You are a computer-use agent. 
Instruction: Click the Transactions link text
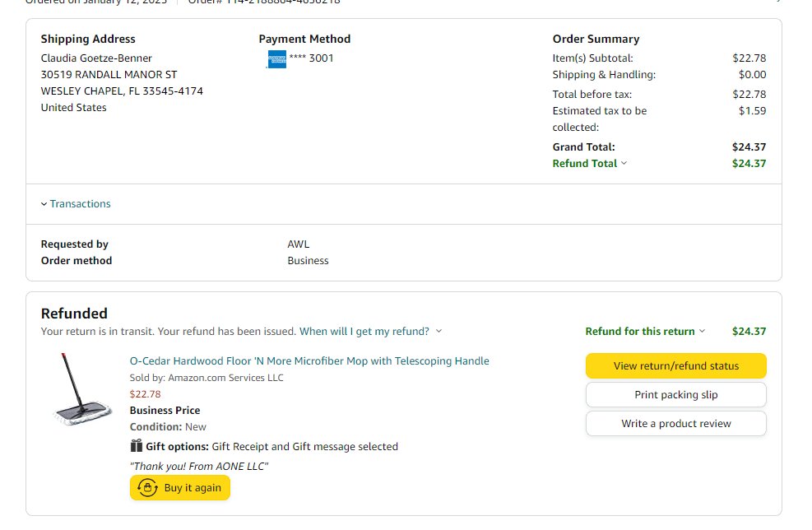tap(81, 204)
